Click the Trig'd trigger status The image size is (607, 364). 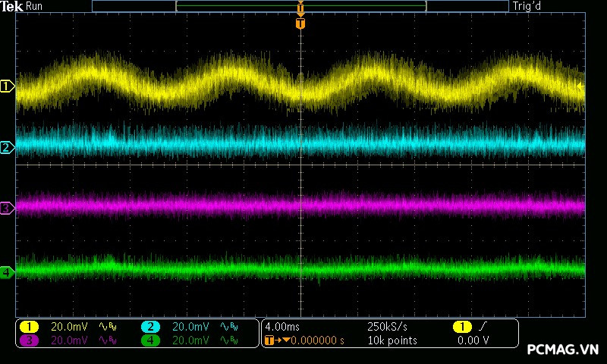(529, 7)
